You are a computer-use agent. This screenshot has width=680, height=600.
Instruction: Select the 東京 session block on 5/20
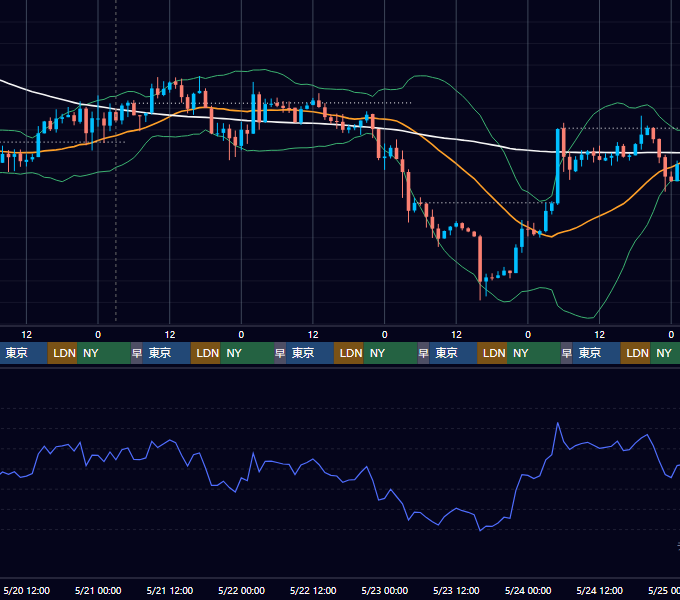click(23, 353)
